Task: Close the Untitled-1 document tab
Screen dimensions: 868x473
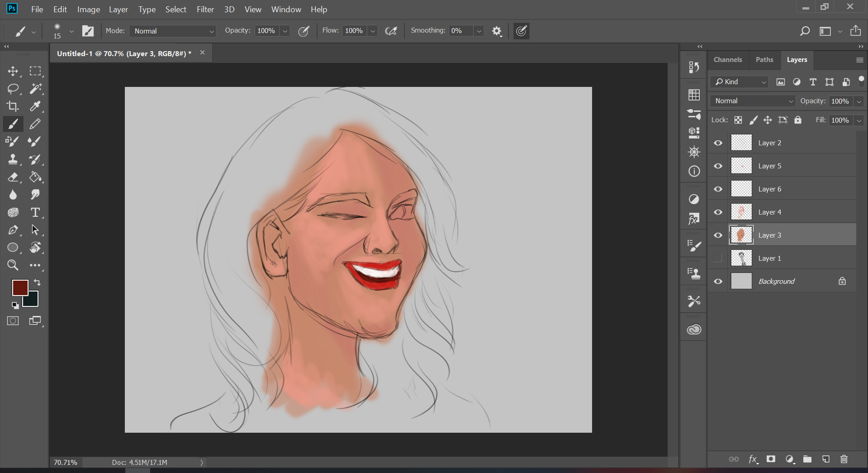Action: (203, 53)
